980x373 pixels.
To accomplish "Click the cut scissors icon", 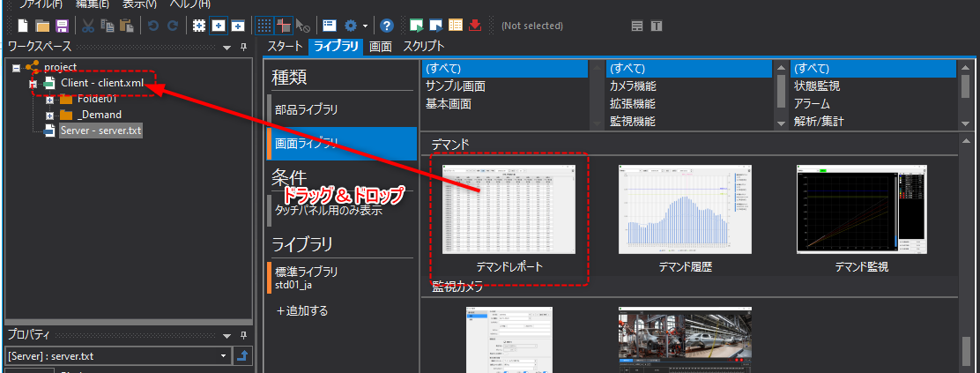I will pyautogui.click(x=87, y=26).
